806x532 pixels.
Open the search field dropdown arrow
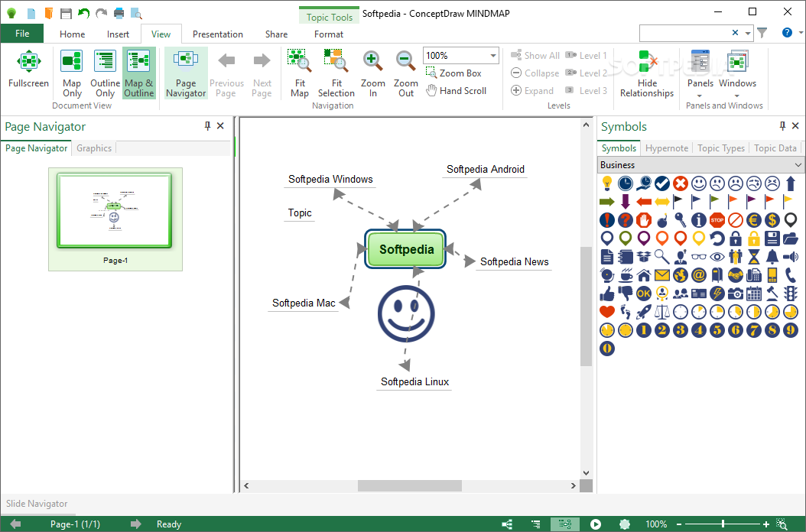pos(747,33)
